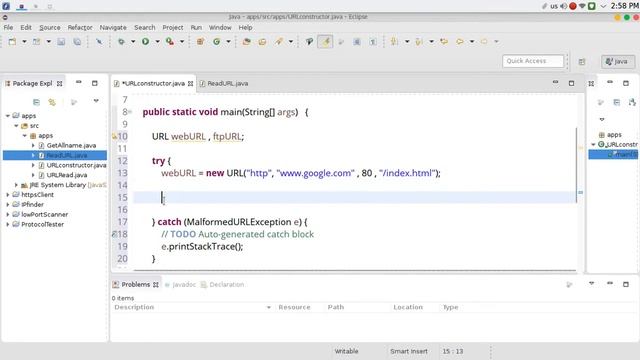640x360 pixels.
Task: Select GetAllname.java in Package Explorer
Action: pos(71,145)
